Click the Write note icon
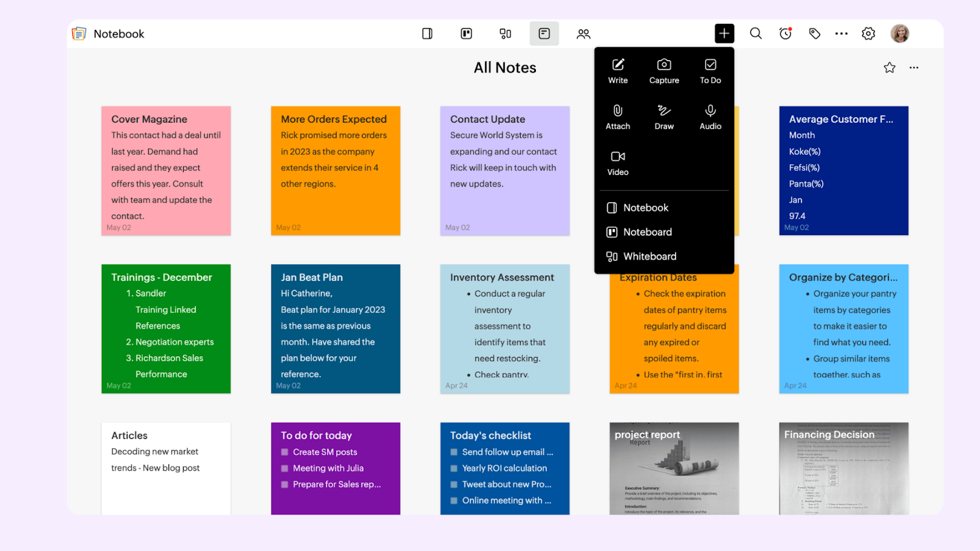This screenshot has width=980, height=551. tap(617, 71)
